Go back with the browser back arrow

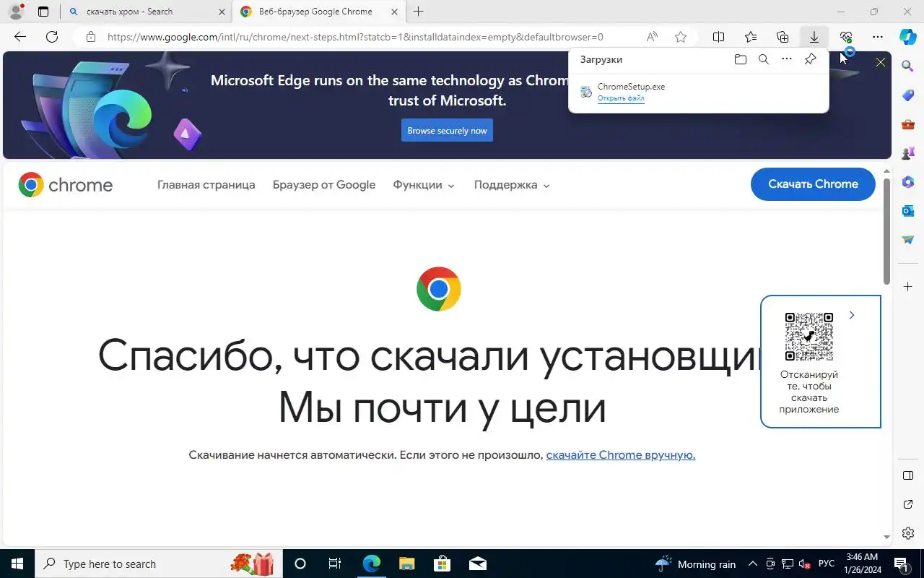[x=20, y=37]
